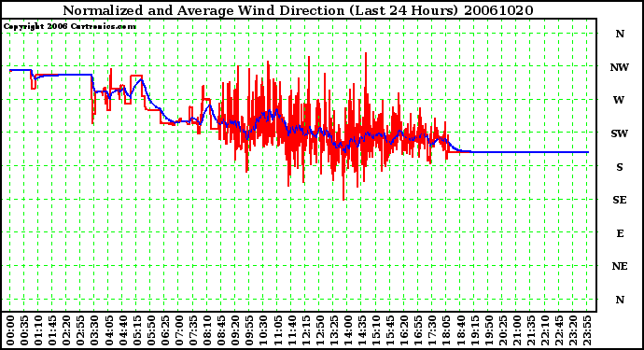This screenshot has height=350, width=644.
Task: Click the 11:40 time axis label
Action: click(291, 330)
